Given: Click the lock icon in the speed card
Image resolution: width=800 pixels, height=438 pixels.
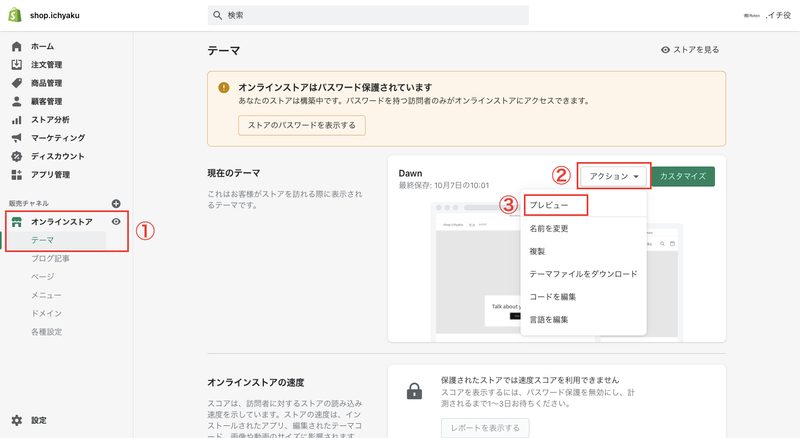Looking at the screenshot, I should point(414,391).
